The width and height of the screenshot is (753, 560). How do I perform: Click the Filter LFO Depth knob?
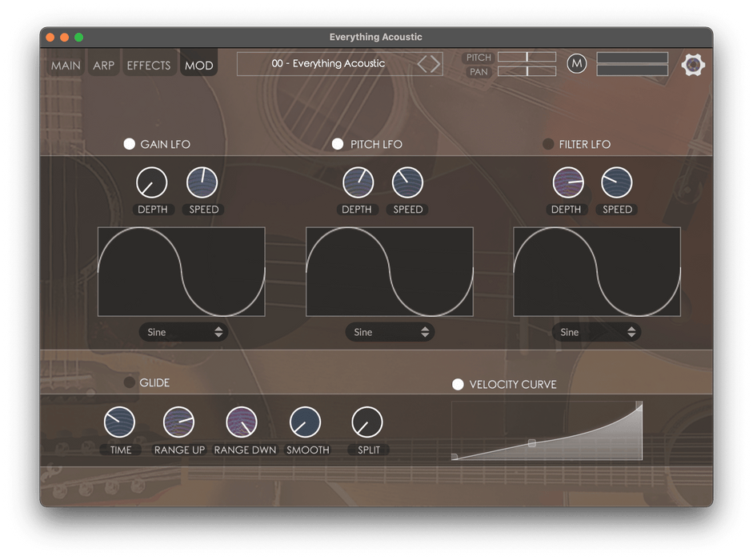pyautogui.click(x=568, y=183)
